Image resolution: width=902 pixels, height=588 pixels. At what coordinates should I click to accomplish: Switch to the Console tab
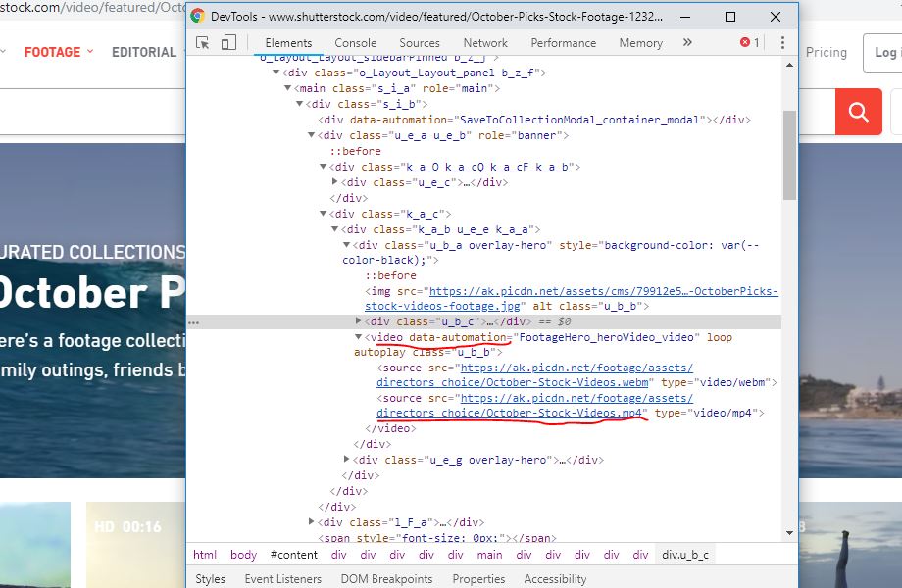[356, 43]
